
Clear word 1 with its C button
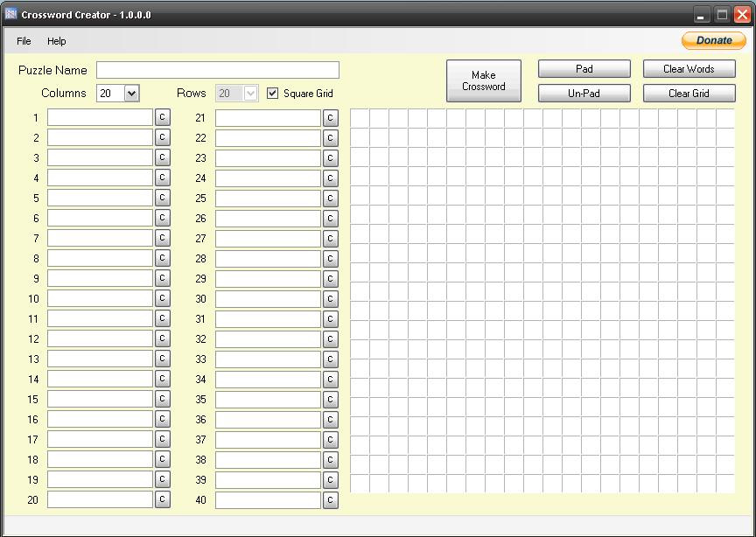tap(163, 117)
